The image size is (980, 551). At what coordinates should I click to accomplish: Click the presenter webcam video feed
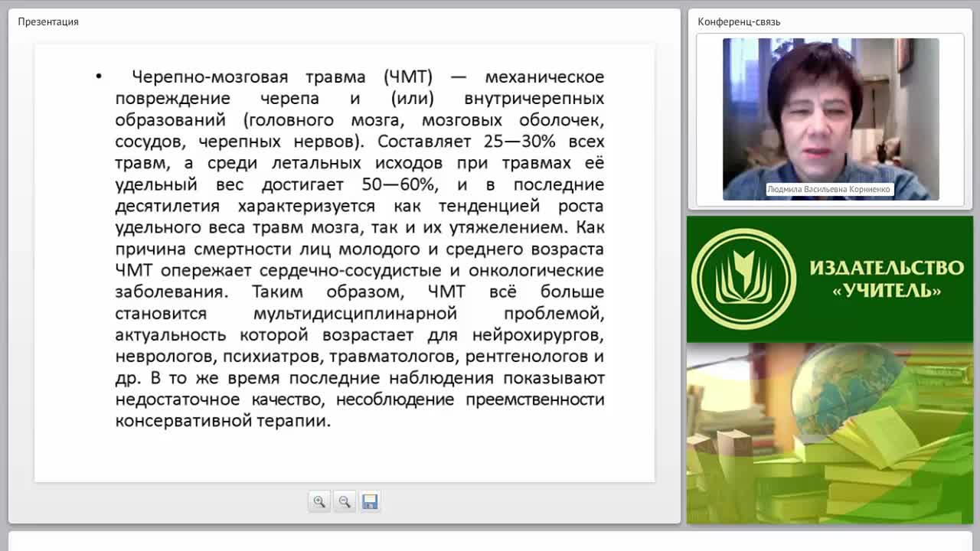(x=831, y=119)
